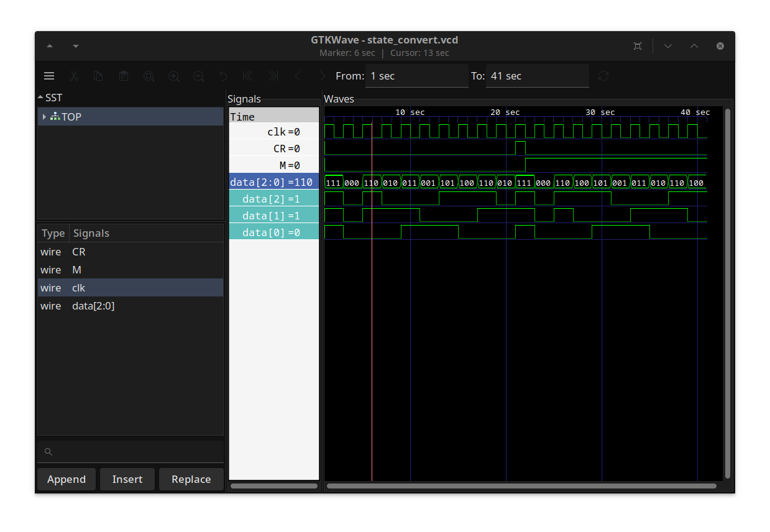Click the Insert button
The width and height of the screenshot is (770, 532).
(x=127, y=479)
